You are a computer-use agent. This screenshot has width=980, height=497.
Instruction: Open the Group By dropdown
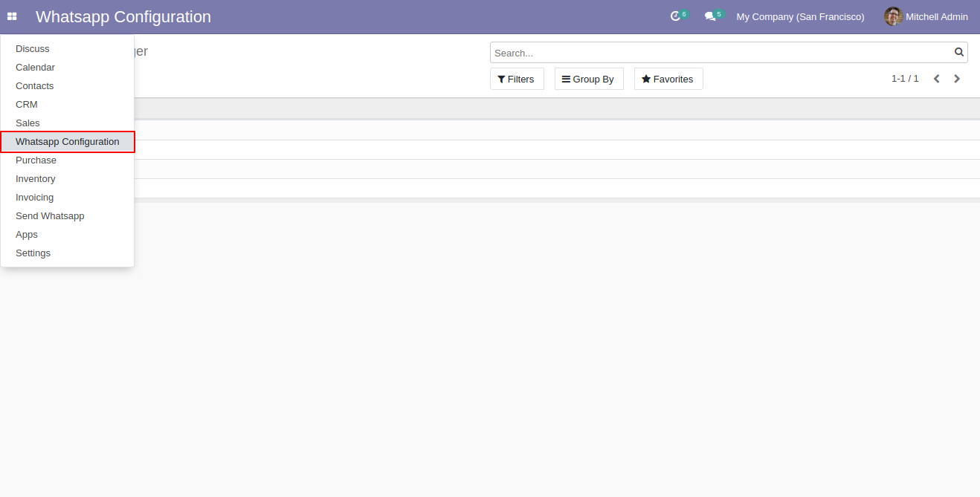[589, 79]
